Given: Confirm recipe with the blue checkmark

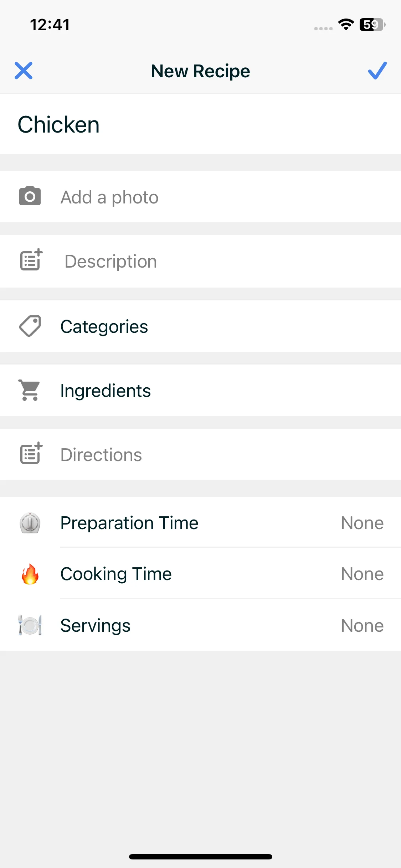Looking at the screenshot, I should [x=377, y=71].
